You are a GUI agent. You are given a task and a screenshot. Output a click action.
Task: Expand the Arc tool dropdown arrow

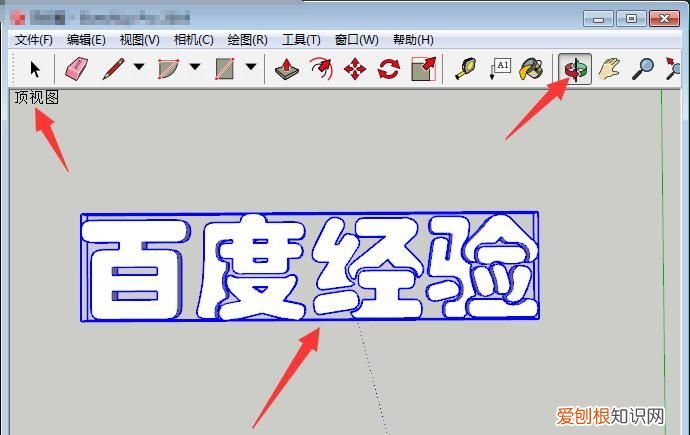pos(195,67)
